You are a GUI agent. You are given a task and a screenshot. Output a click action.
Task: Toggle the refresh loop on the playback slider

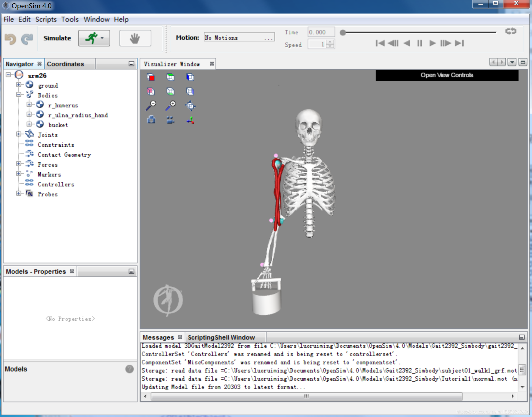click(x=511, y=31)
